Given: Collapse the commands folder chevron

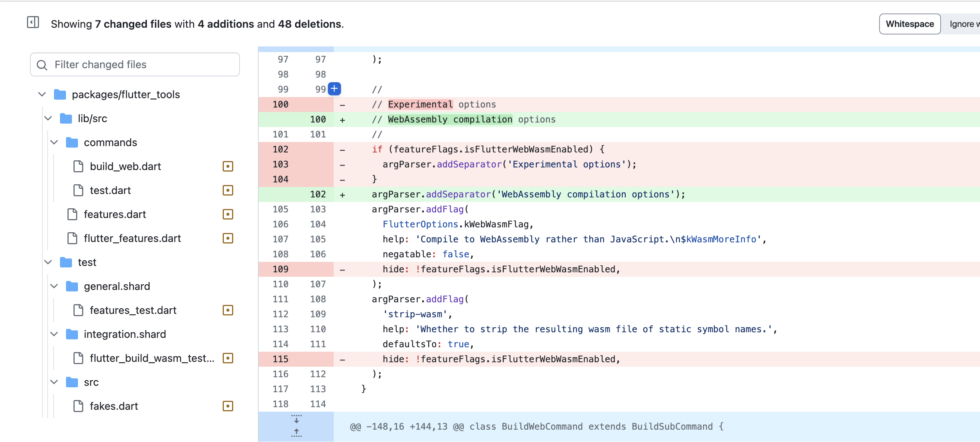Looking at the screenshot, I should click(x=54, y=142).
